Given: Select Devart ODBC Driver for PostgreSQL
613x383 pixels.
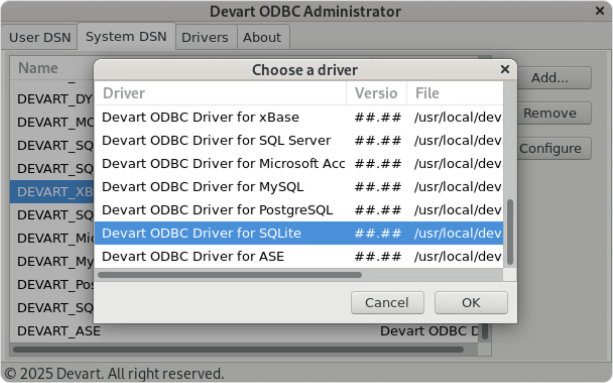Looking at the screenshot, I should (x=299, y=210).
